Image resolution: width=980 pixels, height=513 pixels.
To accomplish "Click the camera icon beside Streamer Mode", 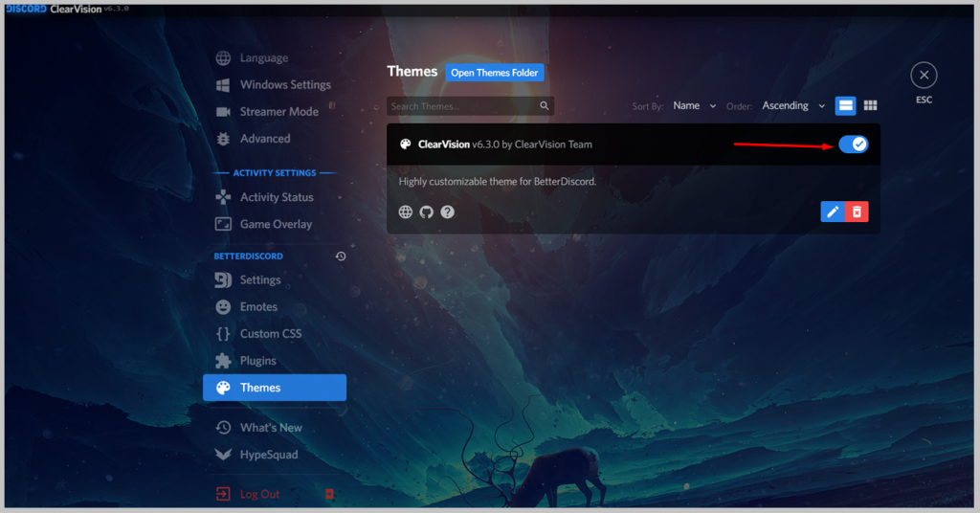I will (x=223, y=112).
